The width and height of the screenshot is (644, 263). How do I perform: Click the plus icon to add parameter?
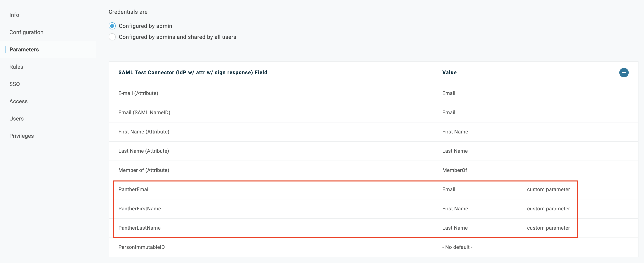(623, 73)
